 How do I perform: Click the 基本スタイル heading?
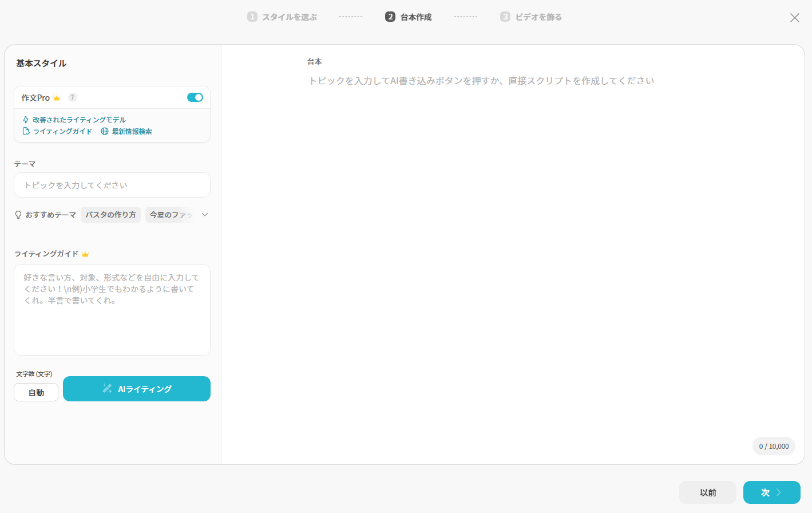point(41,64)
